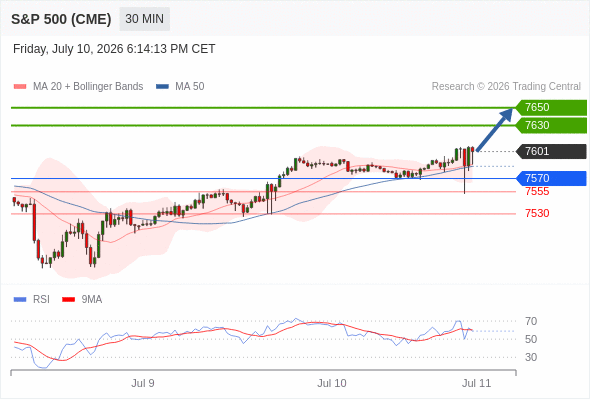The height and width of the screenshot is (400, 590).
Task: Click the date and time stamp text
Action: coord(114,49)
